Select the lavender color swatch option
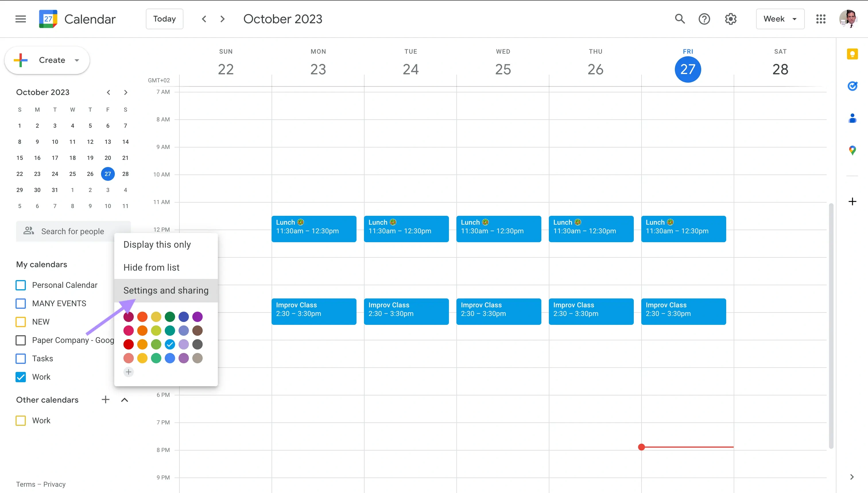Image resolution: width=868 pixels, height=493 pixels. click(184, 344)
